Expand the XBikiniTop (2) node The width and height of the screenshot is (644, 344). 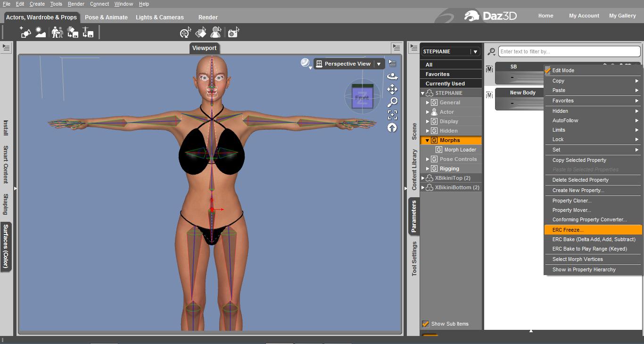point(423,178)
